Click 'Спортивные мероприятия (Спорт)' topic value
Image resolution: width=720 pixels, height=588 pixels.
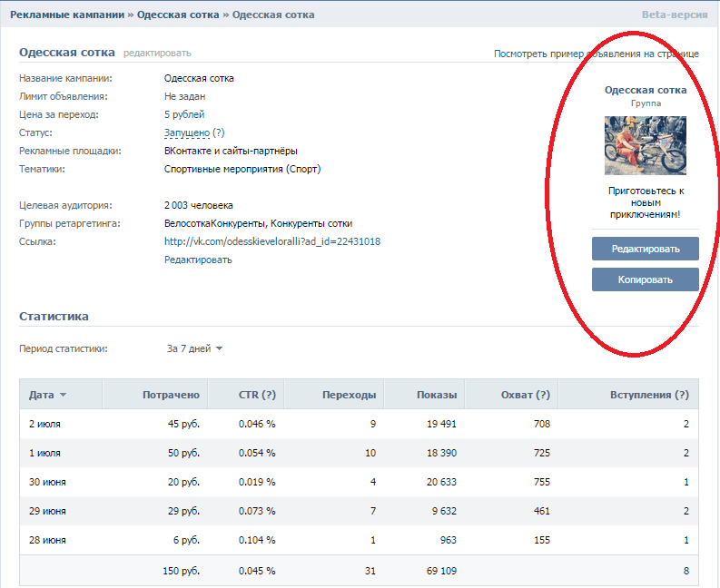click(x=242, y=169)
